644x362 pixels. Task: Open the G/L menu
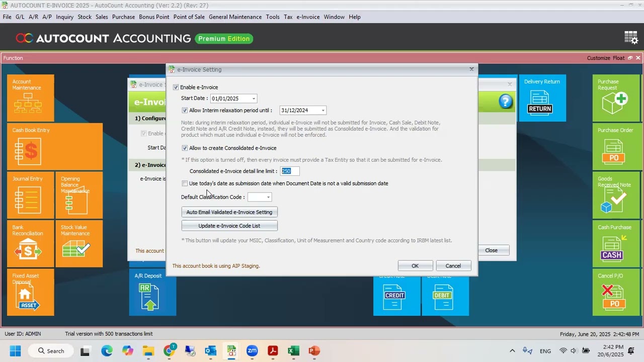click(x=20, y=17)
